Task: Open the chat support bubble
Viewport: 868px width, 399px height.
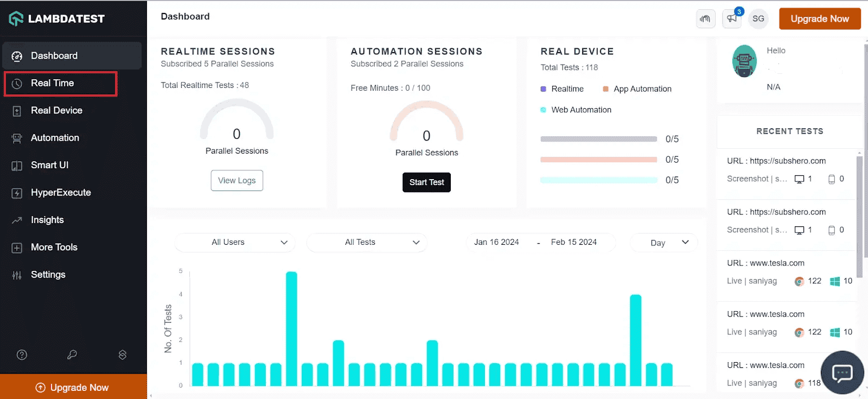Action: tap(842, 372)
